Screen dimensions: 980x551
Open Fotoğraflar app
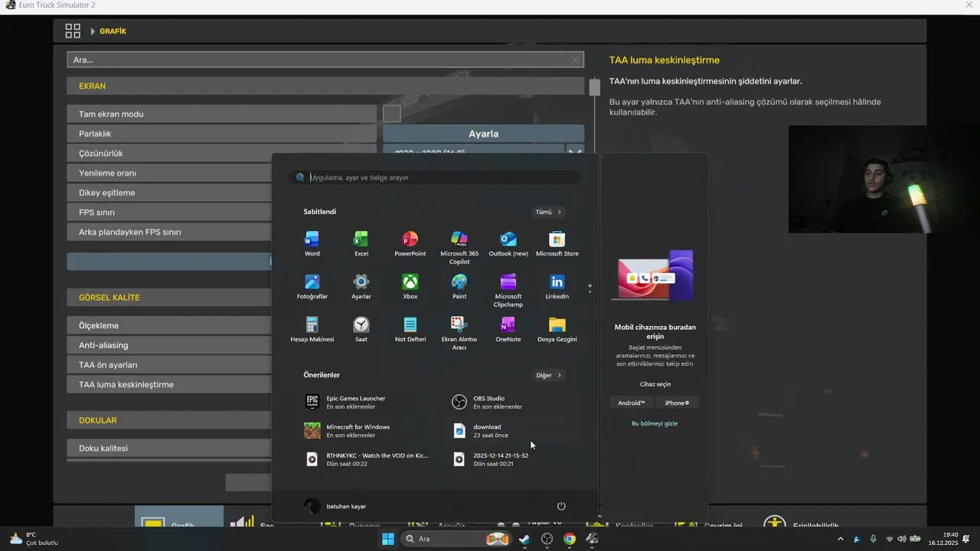coord(312,286)
